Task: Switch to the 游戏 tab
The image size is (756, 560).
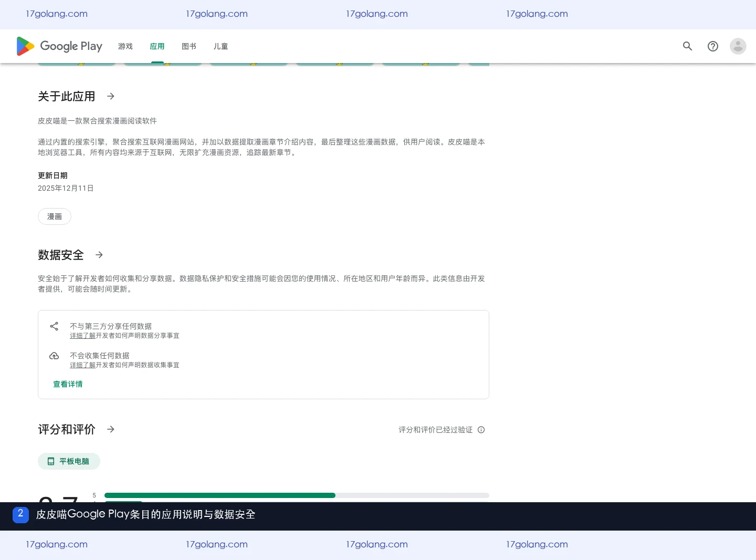Action: pos(125,46)
